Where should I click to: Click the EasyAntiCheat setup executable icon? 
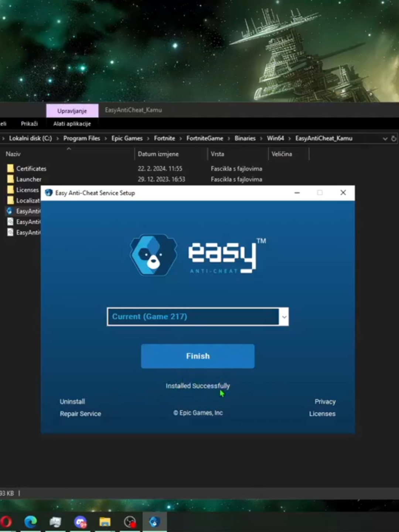(x=10, y=211)
